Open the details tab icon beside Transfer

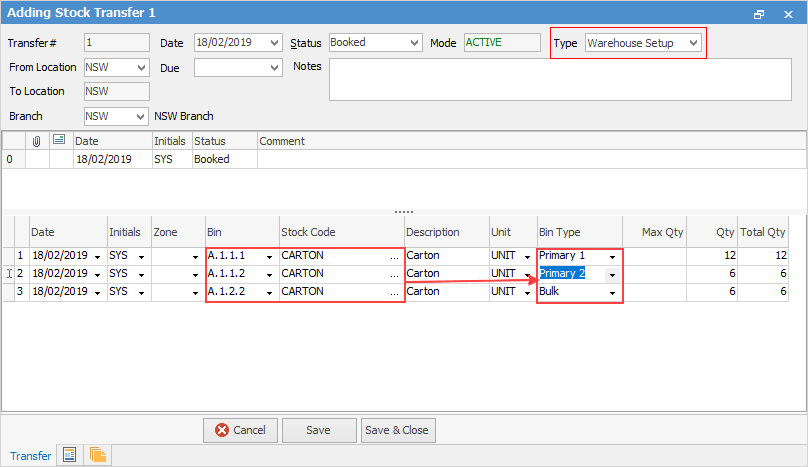point(70,455)
